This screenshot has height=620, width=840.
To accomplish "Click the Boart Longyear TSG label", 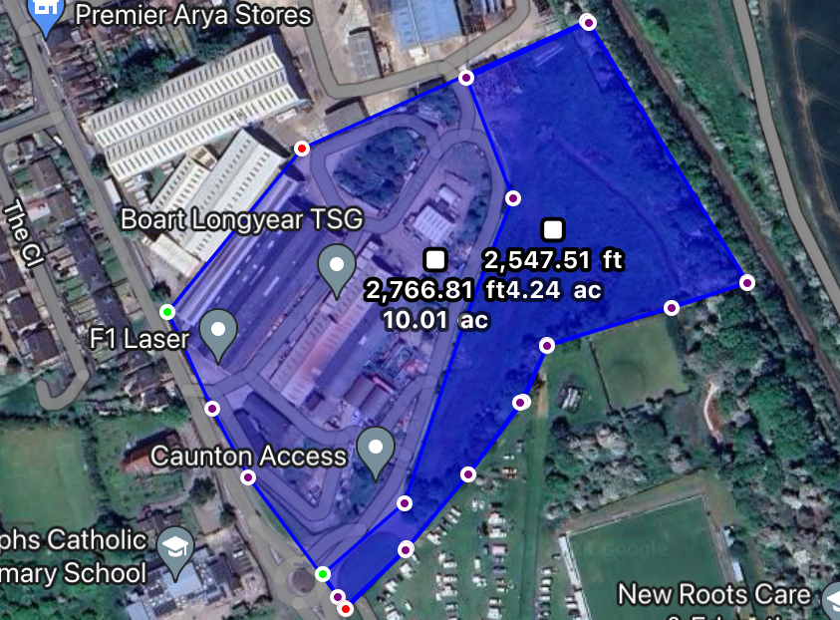I will [x=242, y=219].
